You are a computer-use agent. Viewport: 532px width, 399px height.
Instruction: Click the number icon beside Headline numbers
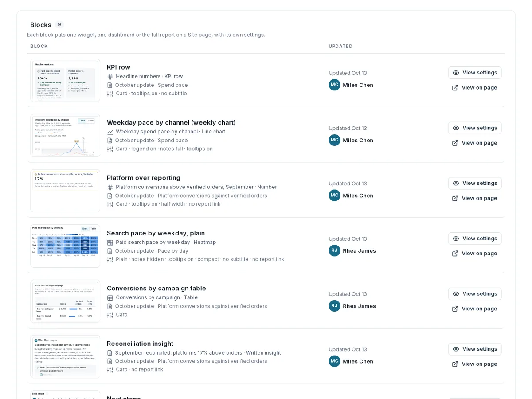[x=110, y=77]
